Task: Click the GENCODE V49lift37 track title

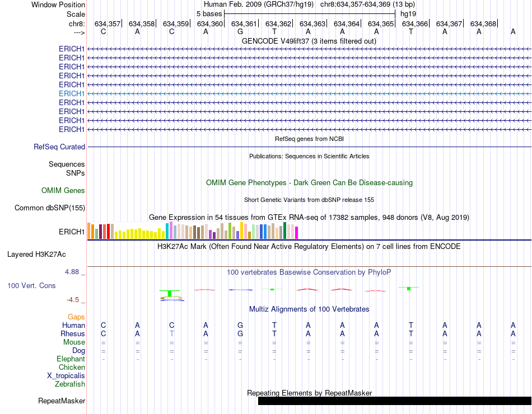Action: click(309, 41)
